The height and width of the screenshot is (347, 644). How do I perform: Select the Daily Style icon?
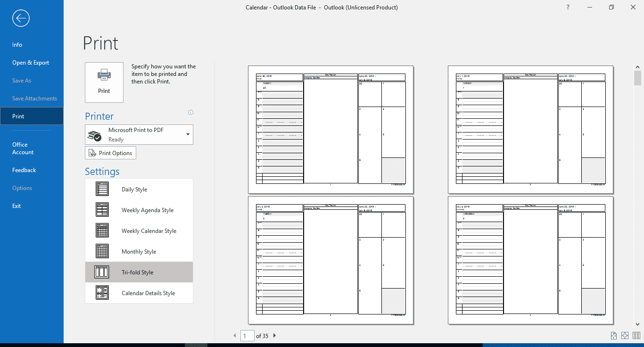click(102, 189)
